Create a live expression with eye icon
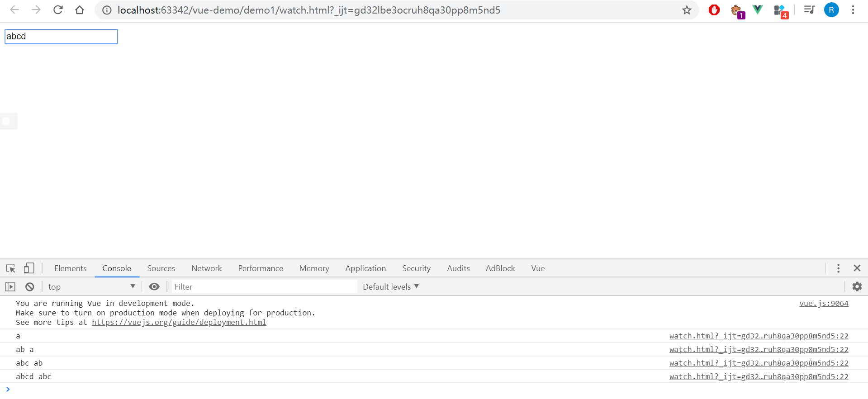This screenshot has width=868, height=399. tap(154, 286)
